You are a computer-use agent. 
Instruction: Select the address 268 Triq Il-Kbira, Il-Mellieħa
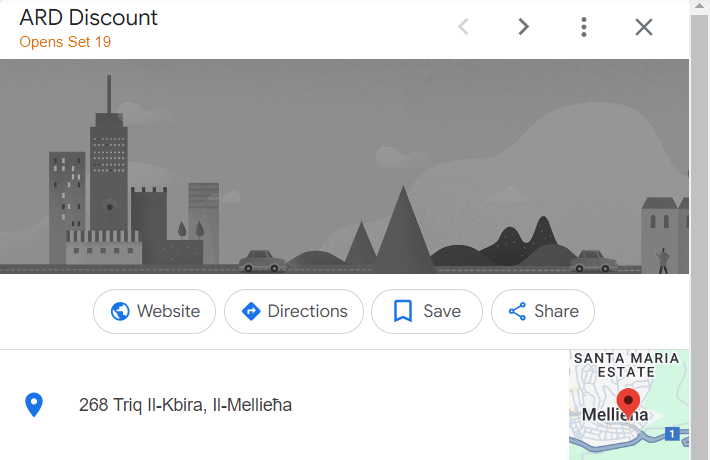[185, 405]
